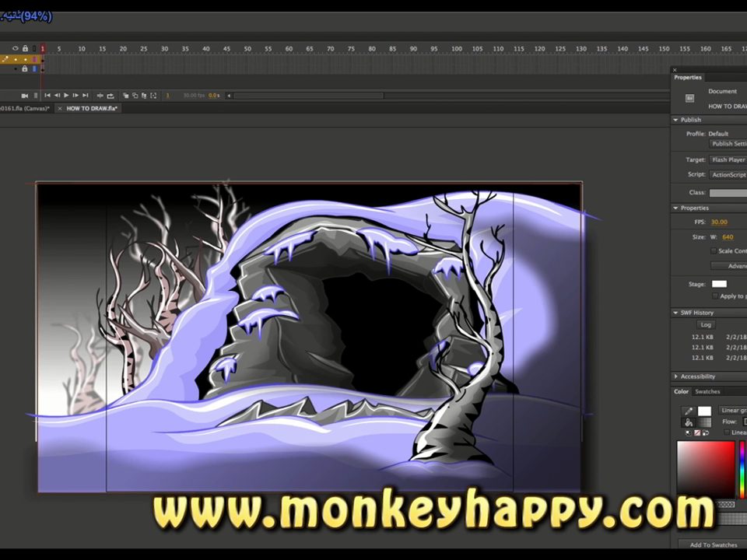Click the Log button in SWF History
The image size is (747, 560).
pos(706,325)
